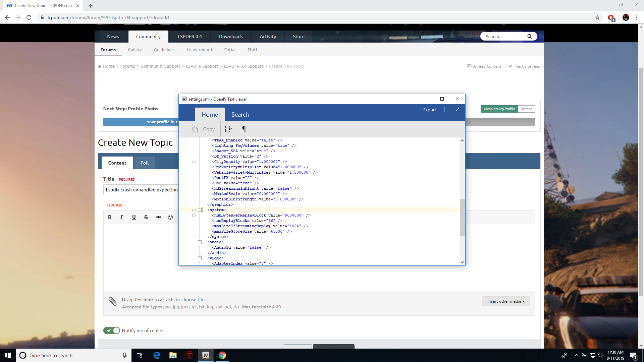
Task: Collapse the video XML node
Action: [x=200, y=258]
